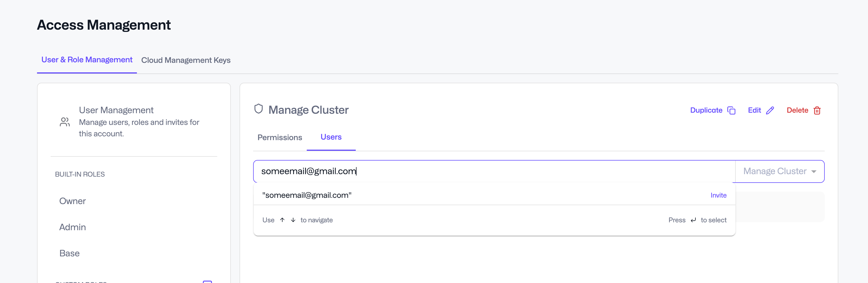Open the Permissions tab

(x=280, y=137)
